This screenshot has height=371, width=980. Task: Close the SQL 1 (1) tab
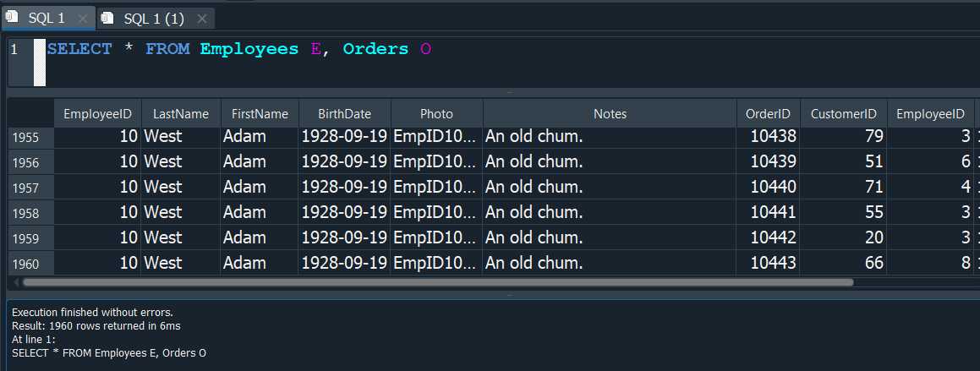pos(201,19)
